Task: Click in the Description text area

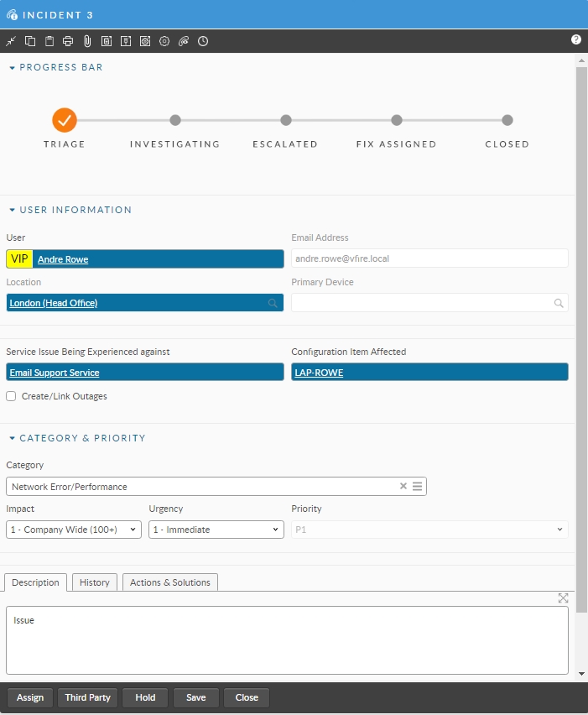Action: (287, 640)
